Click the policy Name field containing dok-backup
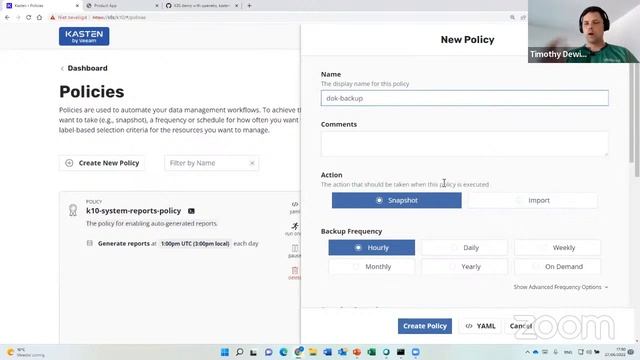The width and height of the screenshot is (640, 360). (464, 98)
